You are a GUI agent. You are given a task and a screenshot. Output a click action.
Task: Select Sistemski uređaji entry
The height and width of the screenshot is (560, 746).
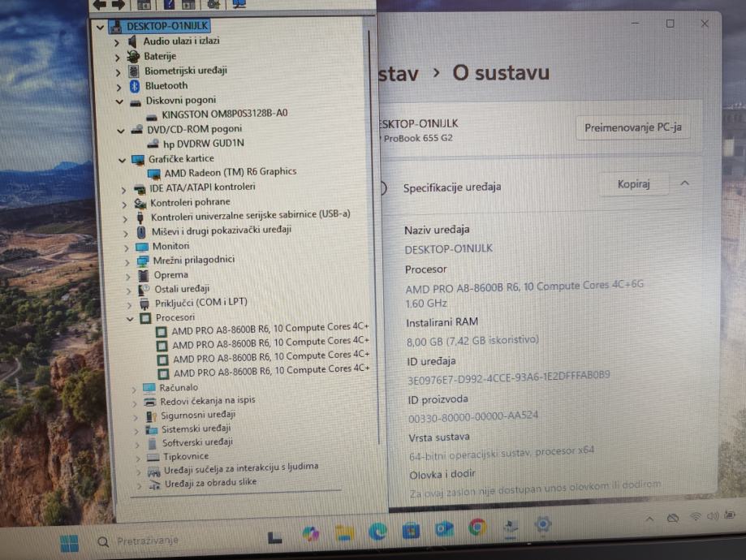196,429
